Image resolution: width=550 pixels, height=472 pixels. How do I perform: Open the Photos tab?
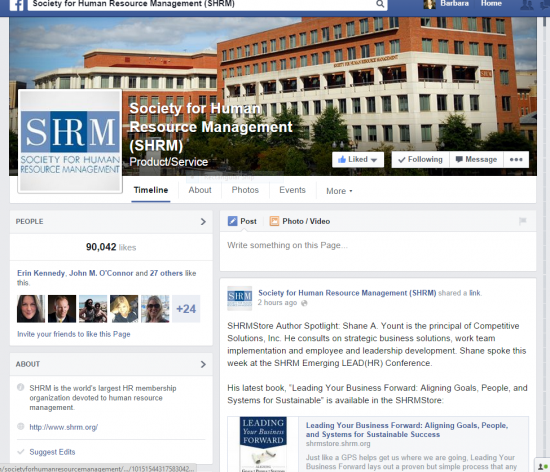245,190
